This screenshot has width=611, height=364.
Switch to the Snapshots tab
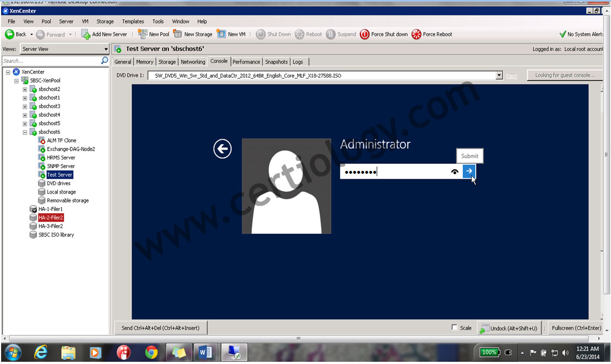coord(276,62)
